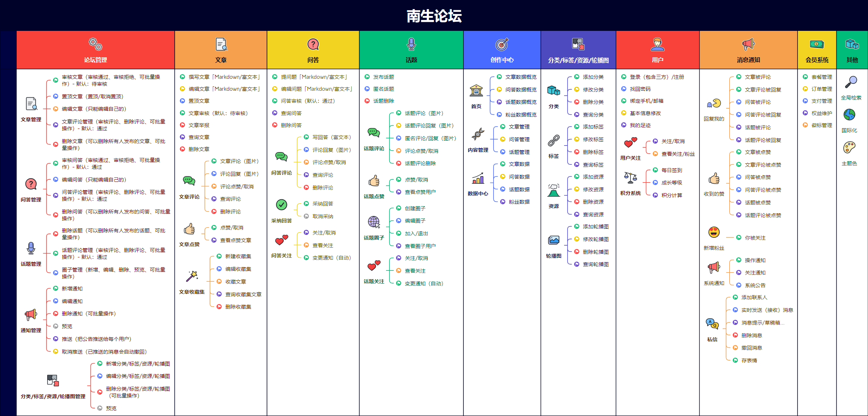Click the 撰写文章 Markdown item

point(224,77)
